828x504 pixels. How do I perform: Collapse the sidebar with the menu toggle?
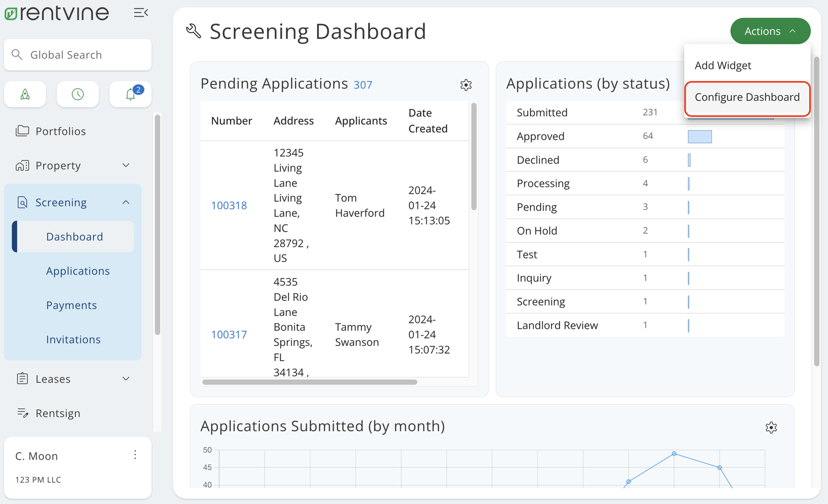pyautogui.click(x=140, y=13)
